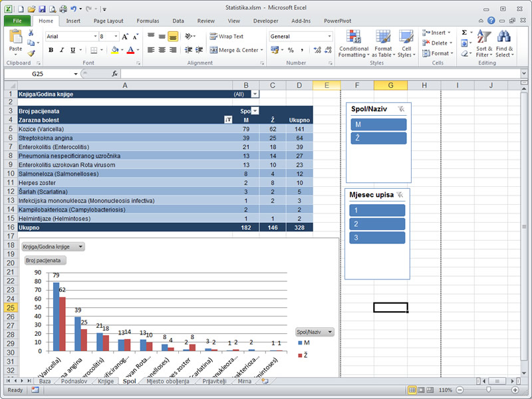Viewport: 532px width, 399px height.
Task: Click into the formula bar
Action: click(320, 74)
